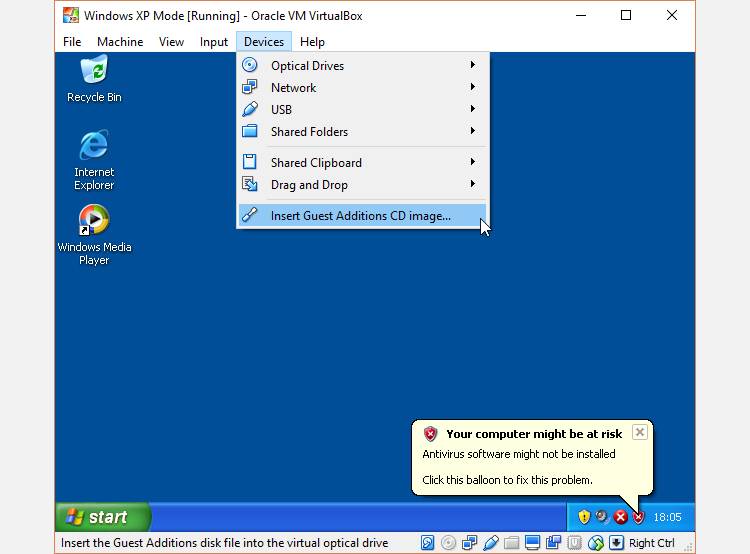Click the yellow shield tray icon
Viewport: 750px width, 554px height.
[x=584, y=517]
